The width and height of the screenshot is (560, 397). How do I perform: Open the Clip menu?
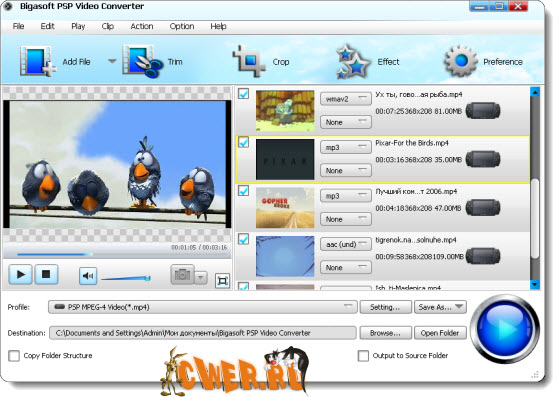[x=108, y=26]
